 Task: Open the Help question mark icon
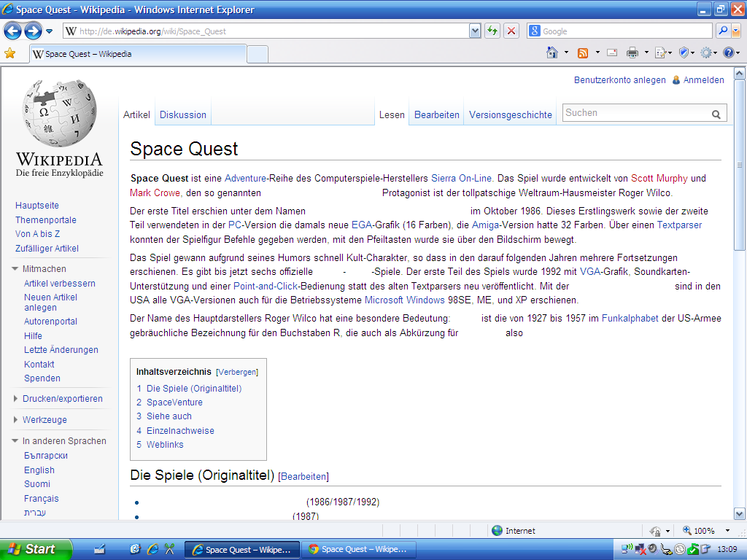(x=731, y=52)
